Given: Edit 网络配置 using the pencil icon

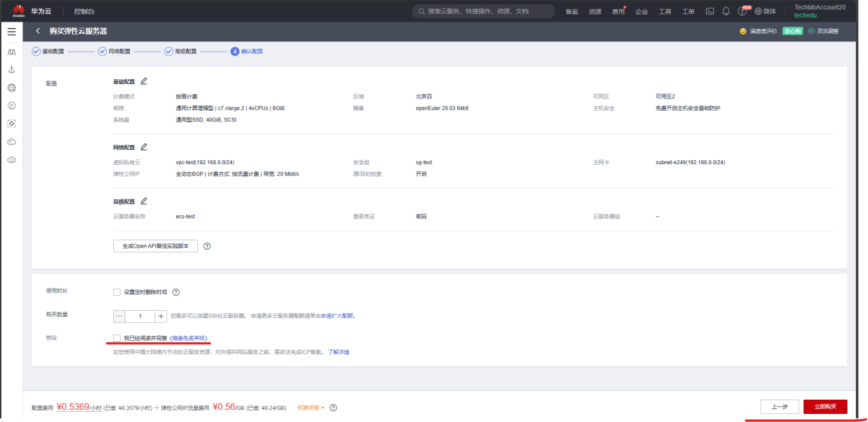Looking at the screenshot, I should [144, 147].
